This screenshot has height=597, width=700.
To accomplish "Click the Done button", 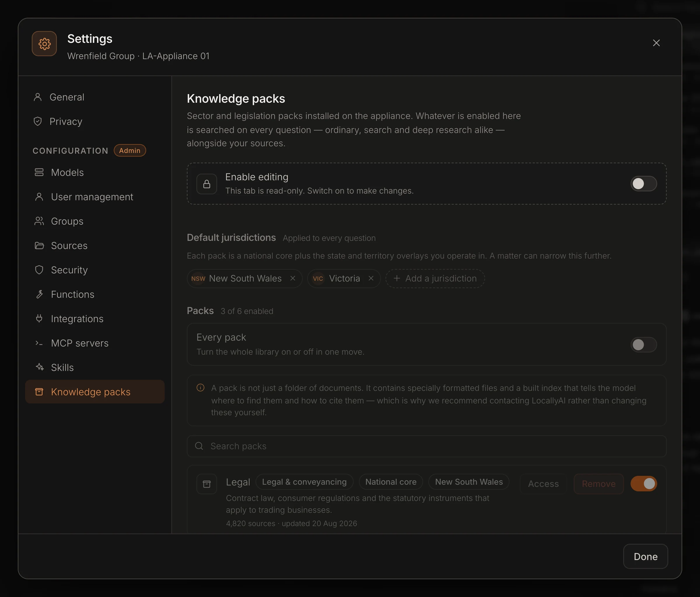I will [x=645, y=556].
